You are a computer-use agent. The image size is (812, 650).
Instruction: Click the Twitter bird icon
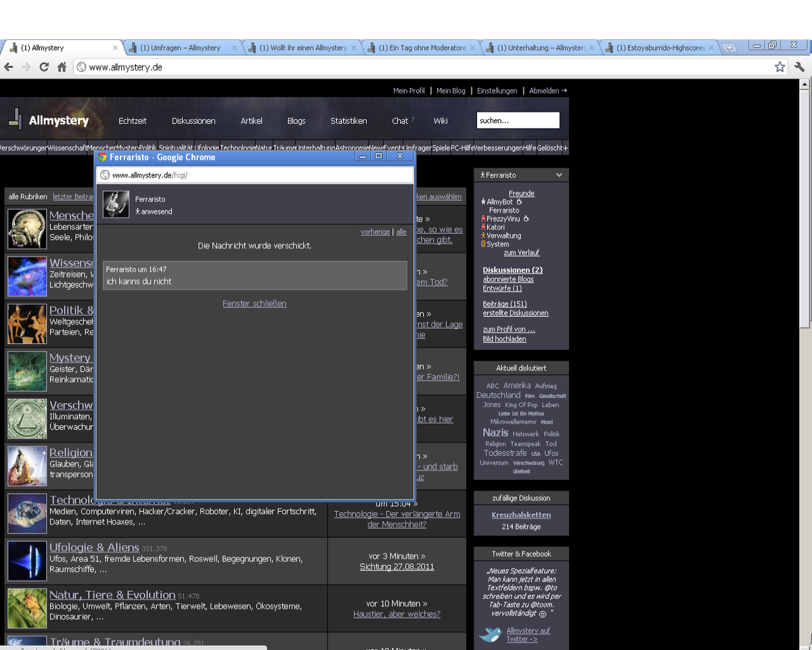(x=491, y=635)
